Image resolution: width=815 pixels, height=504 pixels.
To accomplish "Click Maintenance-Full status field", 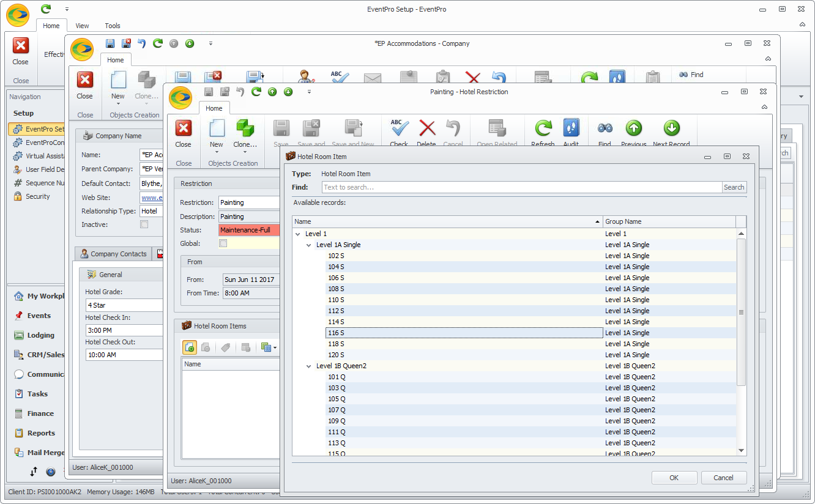I will pyautogui.click(x=249, y=230).
